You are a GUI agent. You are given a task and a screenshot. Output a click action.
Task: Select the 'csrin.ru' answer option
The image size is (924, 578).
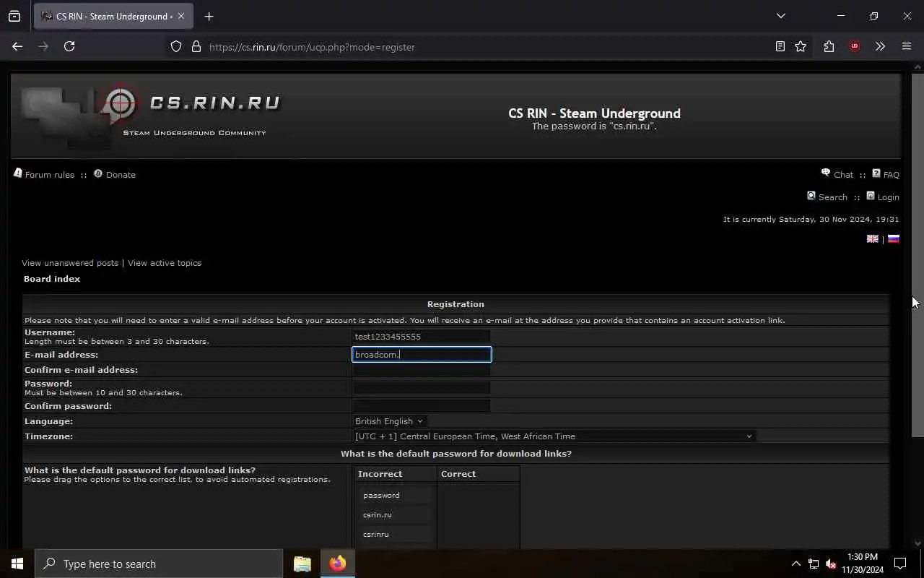(x=396, y=514)
